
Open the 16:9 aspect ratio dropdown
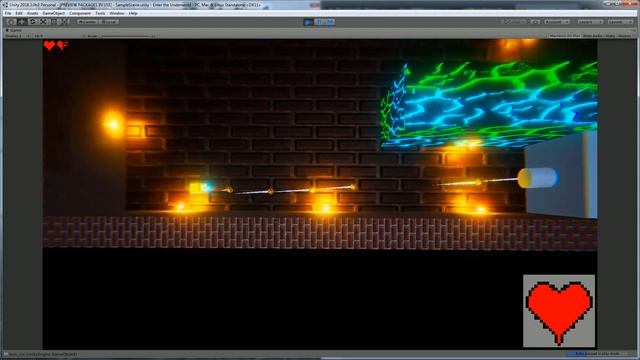click(x=59, y=36)
